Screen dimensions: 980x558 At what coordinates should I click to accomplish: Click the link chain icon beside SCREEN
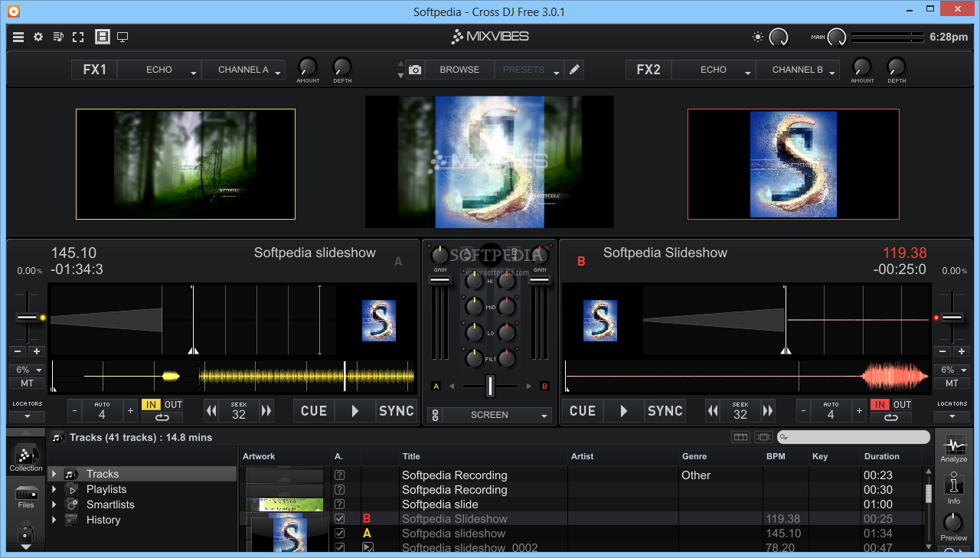pyautogui.click(x=436, y=415)
